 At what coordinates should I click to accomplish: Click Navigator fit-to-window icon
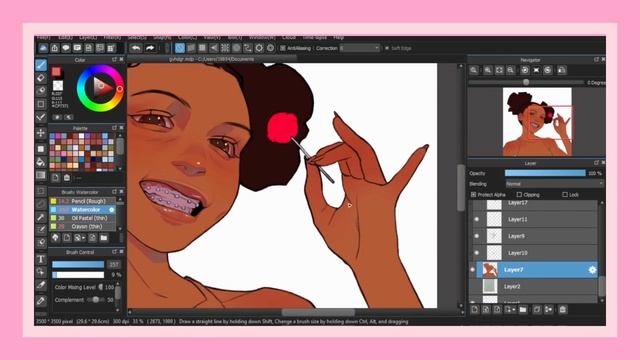(499, 70)
